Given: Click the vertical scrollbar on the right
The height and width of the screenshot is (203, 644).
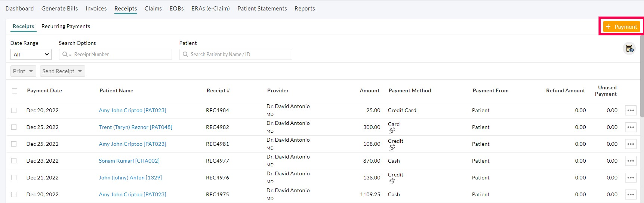Looking at the screenshot, I should 642,75.
